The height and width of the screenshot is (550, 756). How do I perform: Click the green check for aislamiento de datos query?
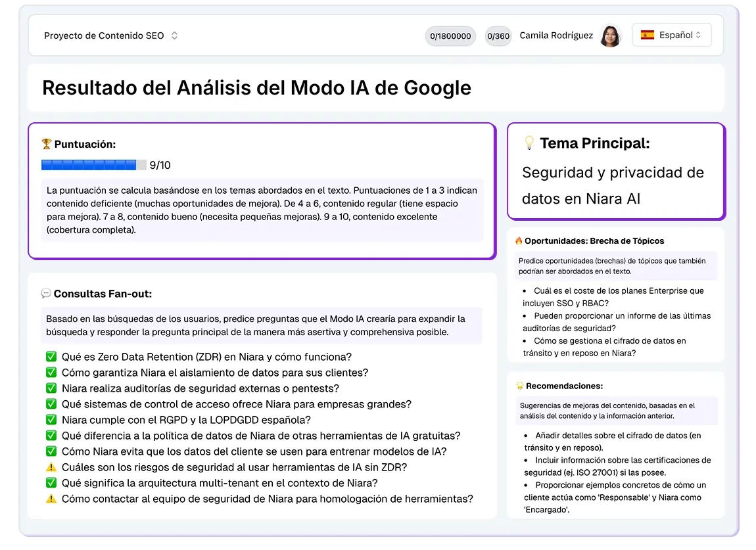(51, 373)
